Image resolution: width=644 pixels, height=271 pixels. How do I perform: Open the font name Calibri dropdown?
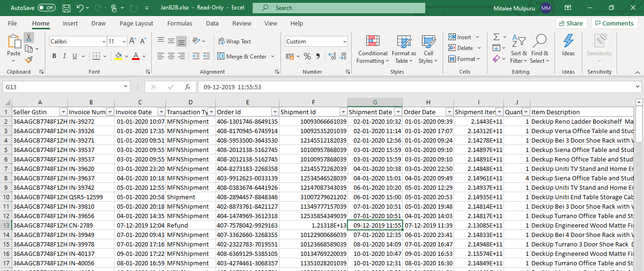(x=103, y=42)
